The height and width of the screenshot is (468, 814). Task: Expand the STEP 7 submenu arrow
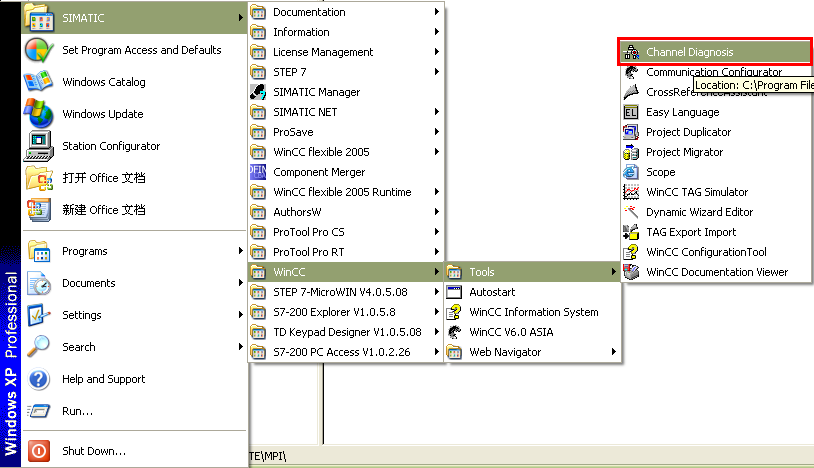[x=437, y=72]
